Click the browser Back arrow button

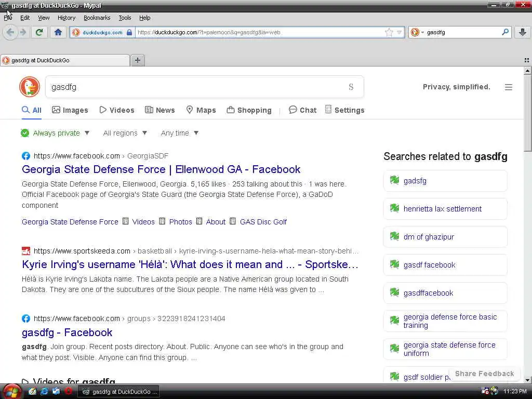(10, 32)
